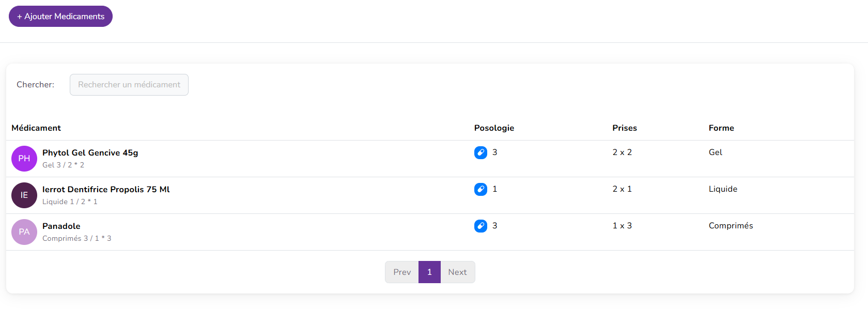The height and width of the screenshot is (309, 868).
Task: Click the PA avatar circle
Action: point(24,232)
